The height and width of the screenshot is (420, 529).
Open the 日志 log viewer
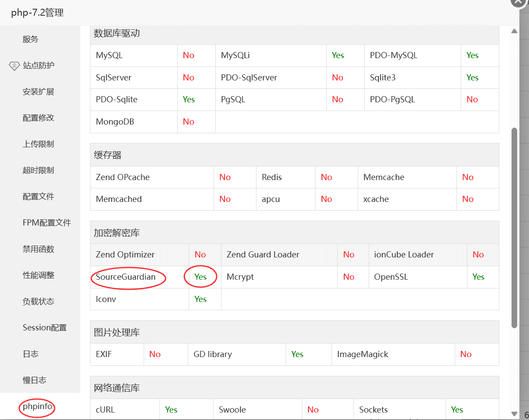pyautogui.click(x=31, y=354)
